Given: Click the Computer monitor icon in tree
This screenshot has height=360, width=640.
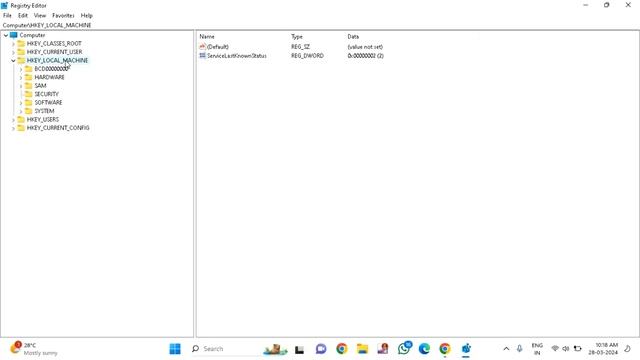Looking at the screenshot, I should click(13, 35).
